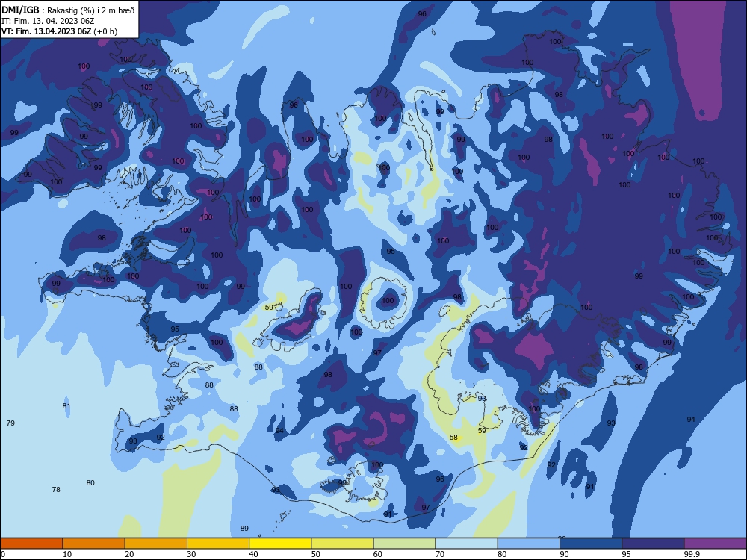This screenshot has height=560, width=747.
Task: Select the amber 20–30 legend color block
Action: coord(156,544)
